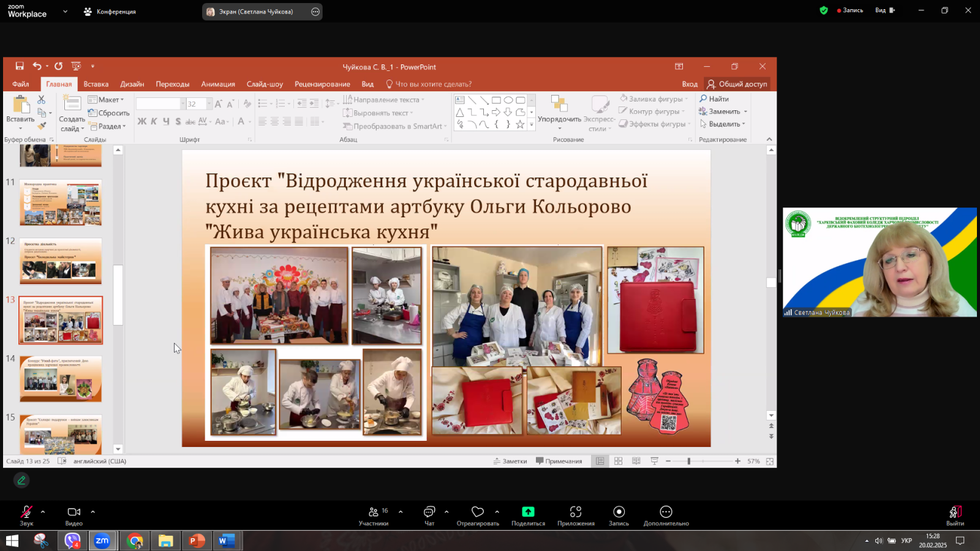This screenshot has width=980, height=551.
Task: Click Zoom Дополнительно more options
Action: point(666,515)
